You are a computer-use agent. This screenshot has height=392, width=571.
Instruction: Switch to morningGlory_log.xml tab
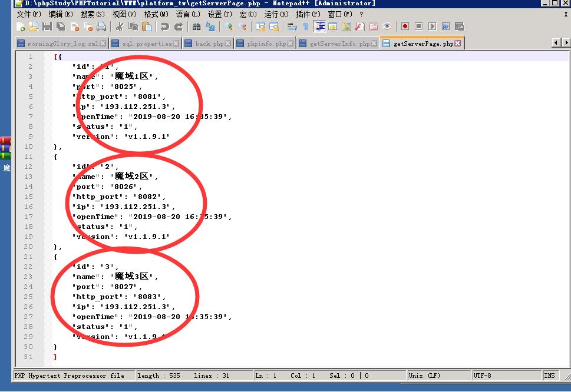pos(61,44)
